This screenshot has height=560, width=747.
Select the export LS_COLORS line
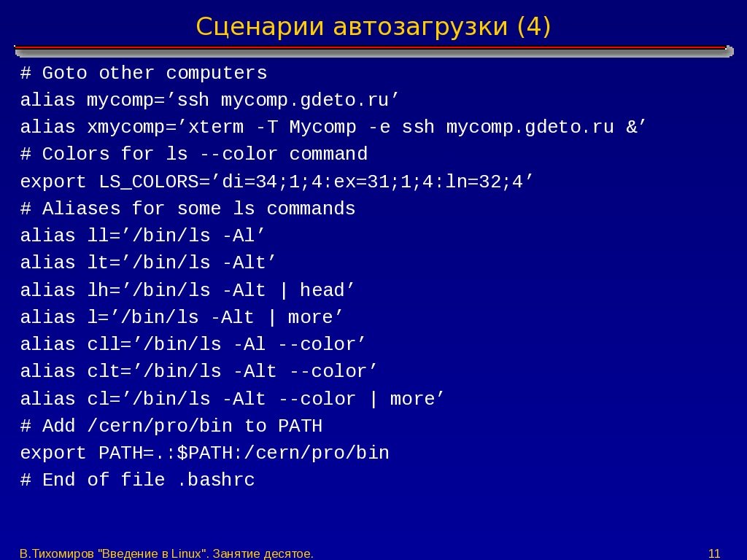tap(276, 182)
